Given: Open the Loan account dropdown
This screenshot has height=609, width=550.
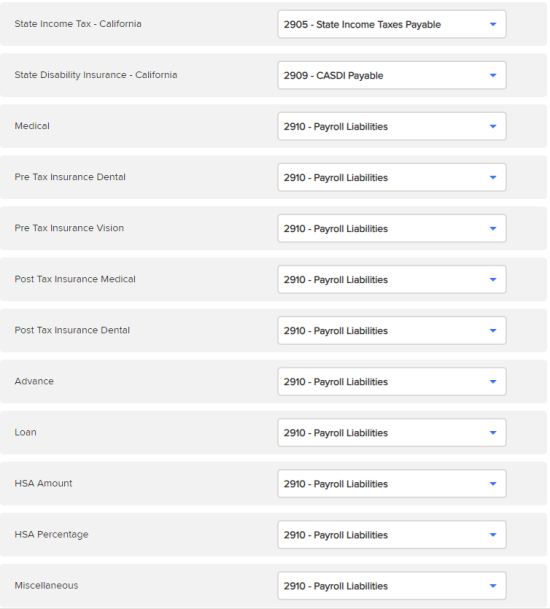Looking at the screenshot, I should (392, 432).
